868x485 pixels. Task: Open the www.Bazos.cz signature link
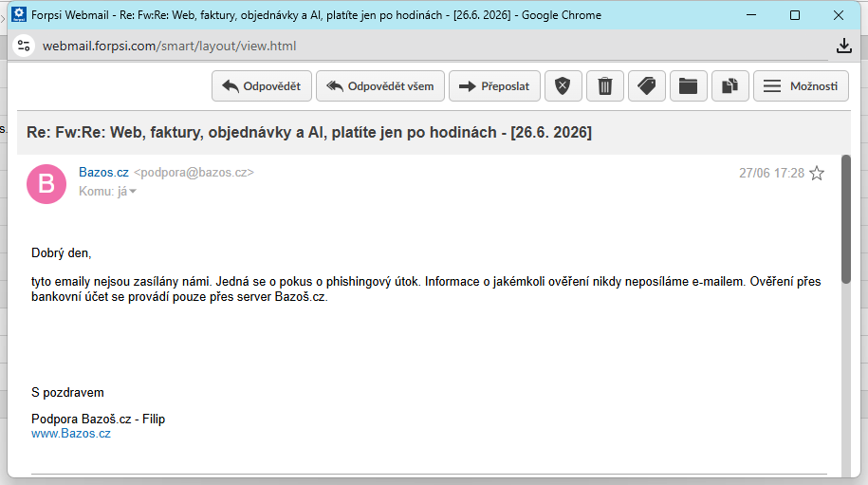[71, 434]
